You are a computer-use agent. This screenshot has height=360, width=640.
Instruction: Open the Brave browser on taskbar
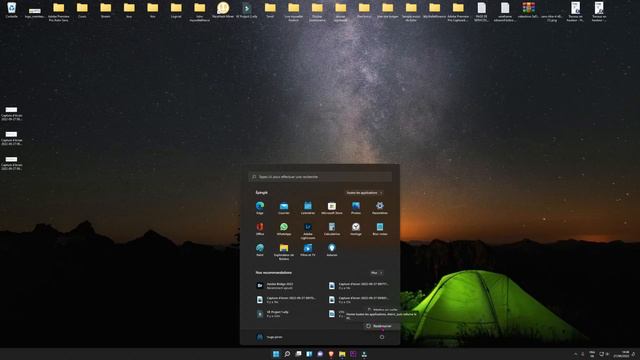coord(331,354)
